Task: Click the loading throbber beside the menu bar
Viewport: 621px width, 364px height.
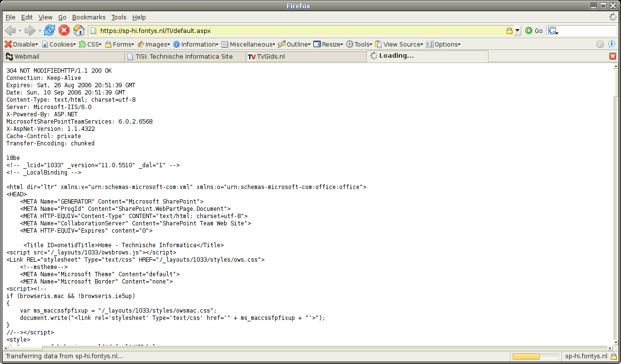Action: point(613,17)
